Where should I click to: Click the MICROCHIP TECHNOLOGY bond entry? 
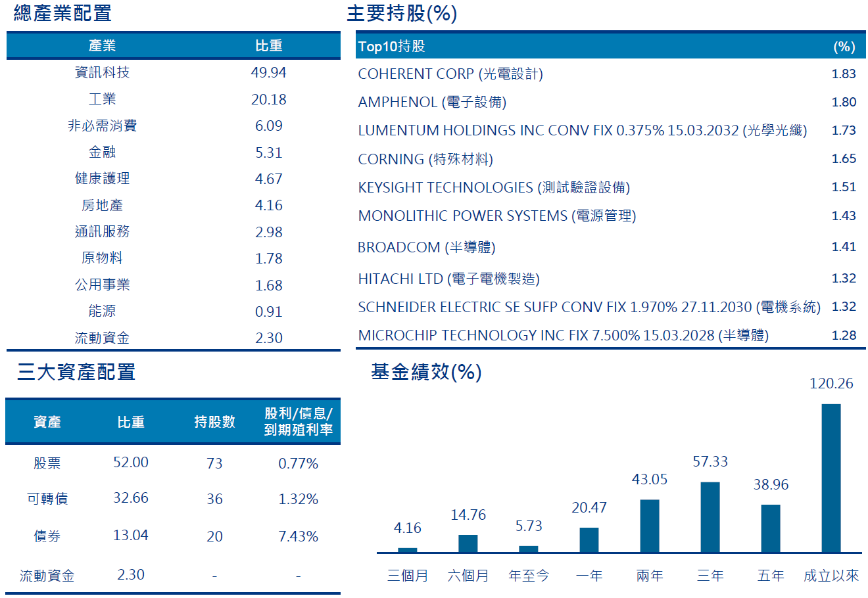[563, 335]
